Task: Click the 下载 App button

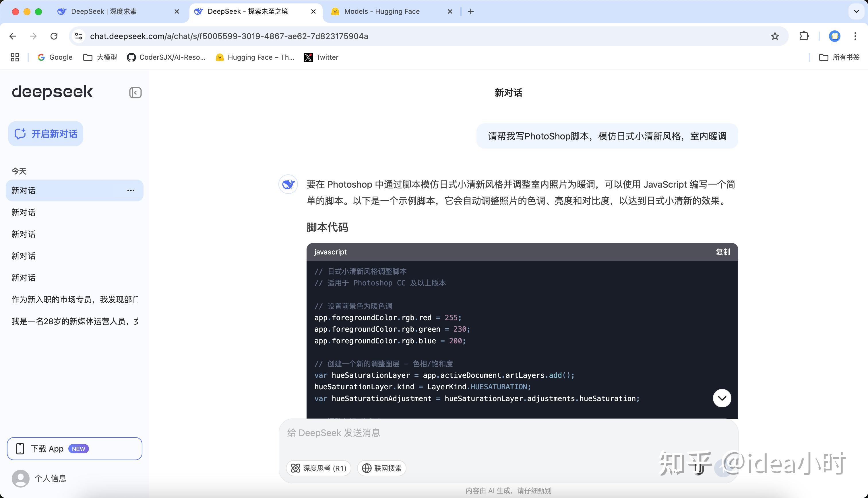Action: (x=75, y=449)
